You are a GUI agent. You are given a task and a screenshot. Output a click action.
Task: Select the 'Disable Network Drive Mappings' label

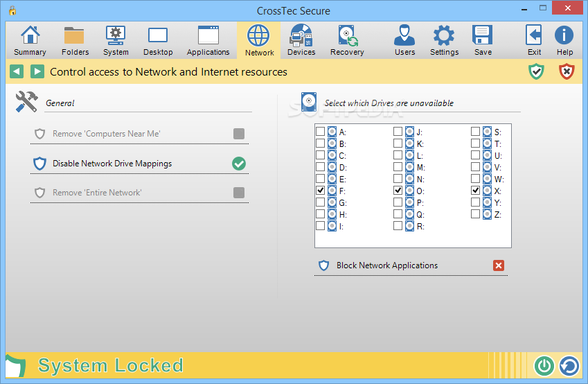coord(112,164)
